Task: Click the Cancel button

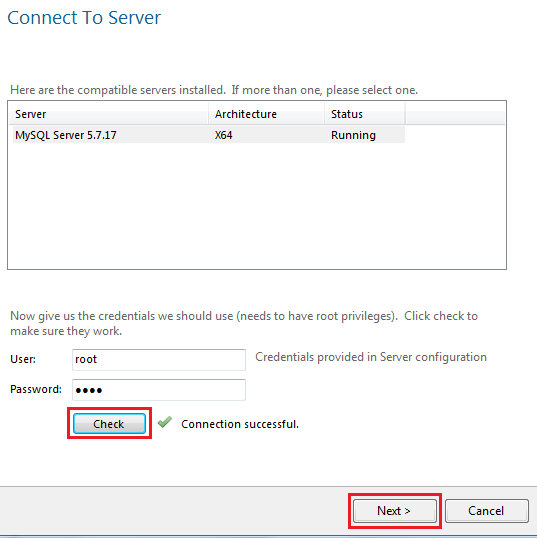Action: [x=486, y=511]
